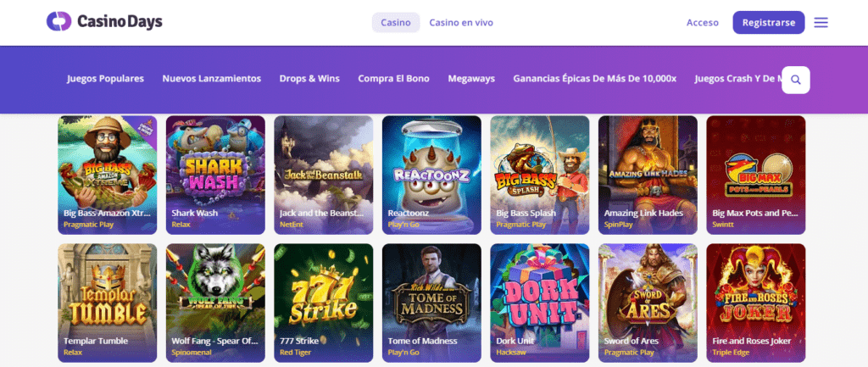Open the hamburger menu icon

coord(821,23)
